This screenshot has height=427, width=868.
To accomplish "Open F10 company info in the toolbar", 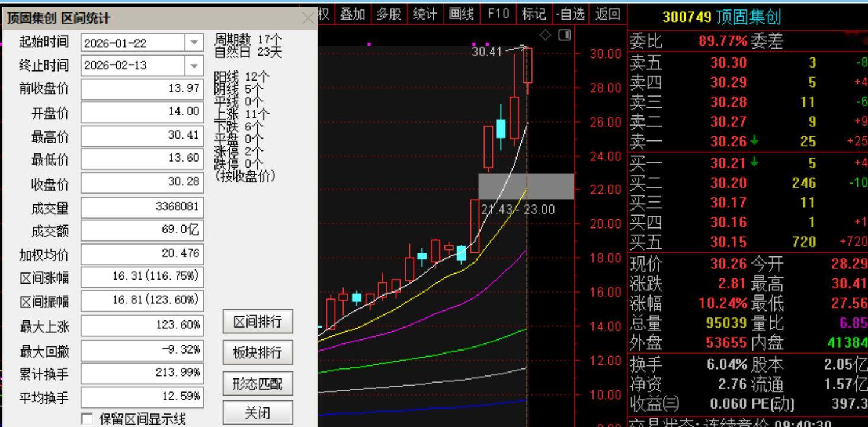I will [499, 13].
